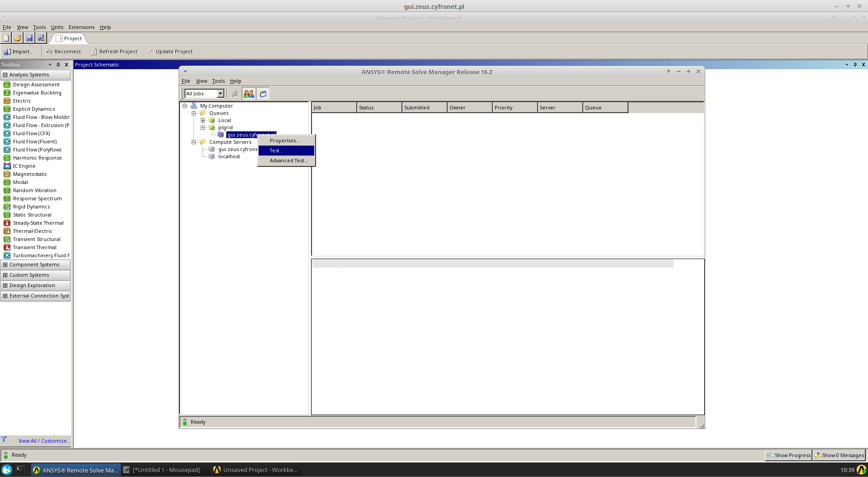The height and width of the screenshot is (477, 868).
Task: Click Refresh Project button
Action: tap(114, 52)
